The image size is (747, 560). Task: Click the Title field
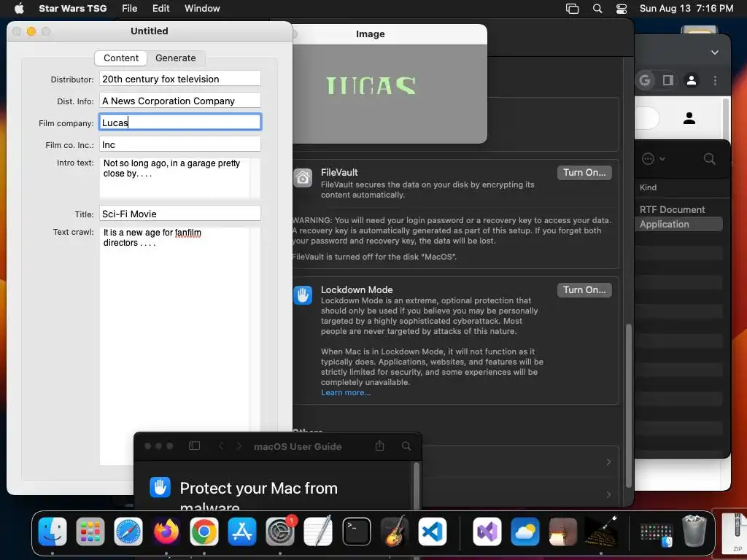(180, 214)
